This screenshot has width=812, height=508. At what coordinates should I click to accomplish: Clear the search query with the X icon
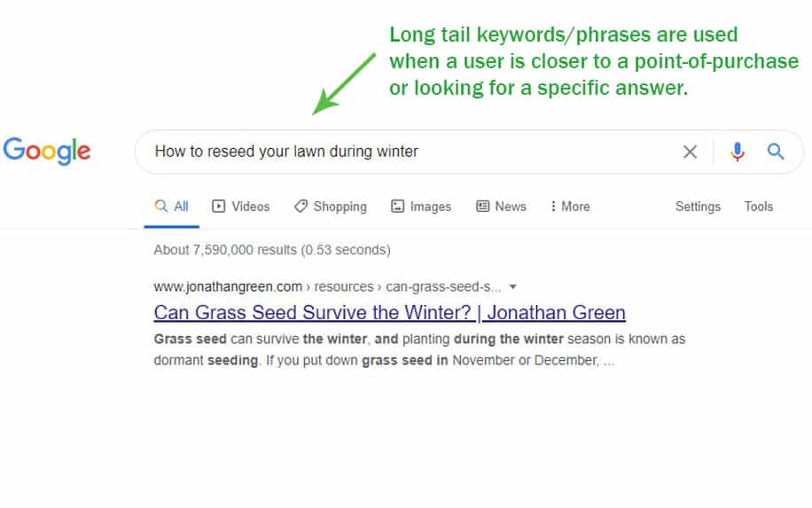click(690, 152)
